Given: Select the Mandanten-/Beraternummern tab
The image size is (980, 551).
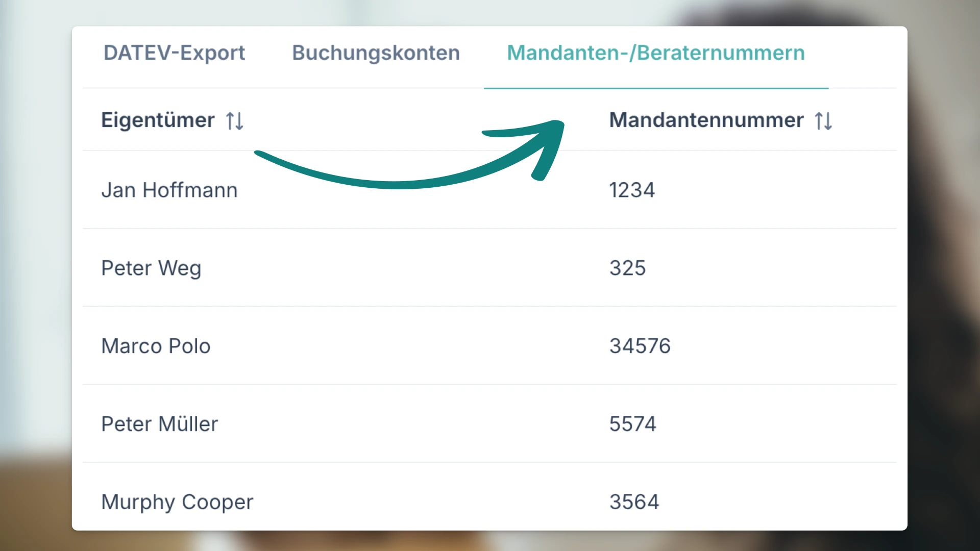Looking at the screenshot, I should (655, 53).
